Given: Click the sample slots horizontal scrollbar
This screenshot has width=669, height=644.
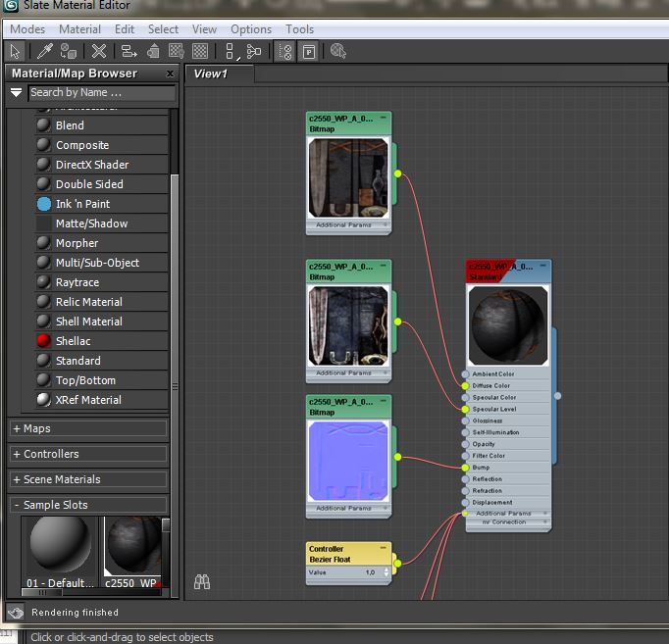Looking at the screenshot, I should point(92,592).
